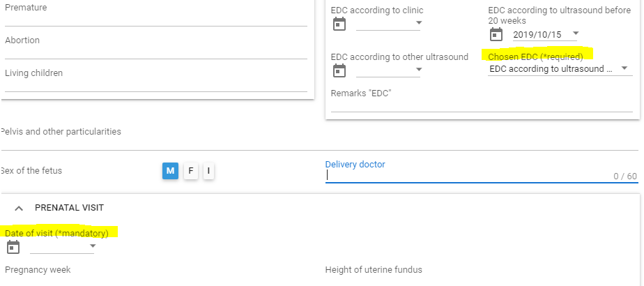644x286 pixels.
Task: Click the Remarks "EDC" input field
Action: 482,105
